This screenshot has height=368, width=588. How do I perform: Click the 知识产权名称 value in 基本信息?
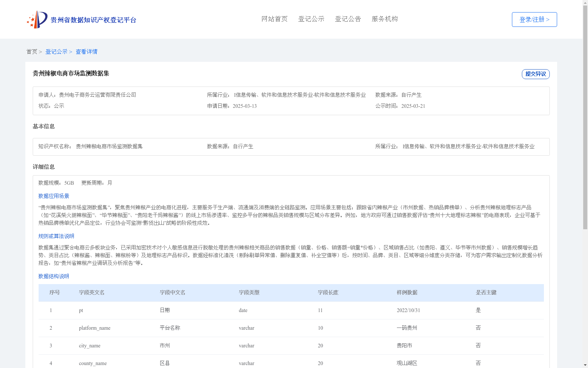tap(109, 146)
